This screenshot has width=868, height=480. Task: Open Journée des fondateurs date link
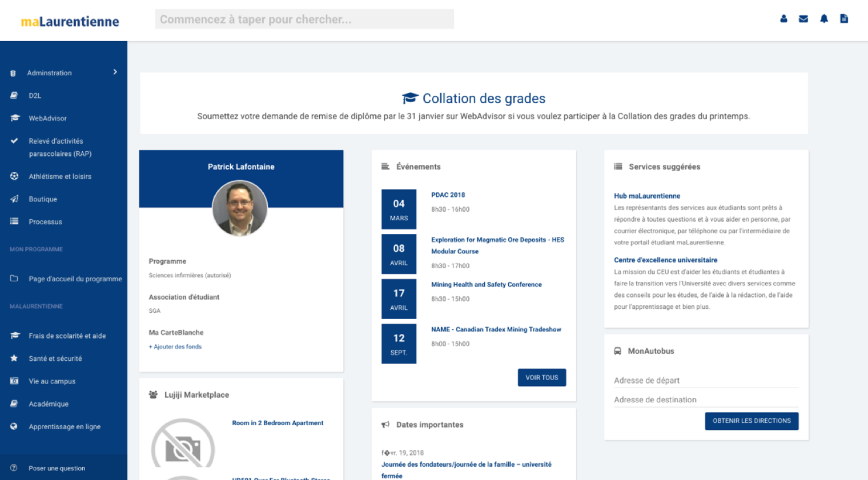[467, 470]
